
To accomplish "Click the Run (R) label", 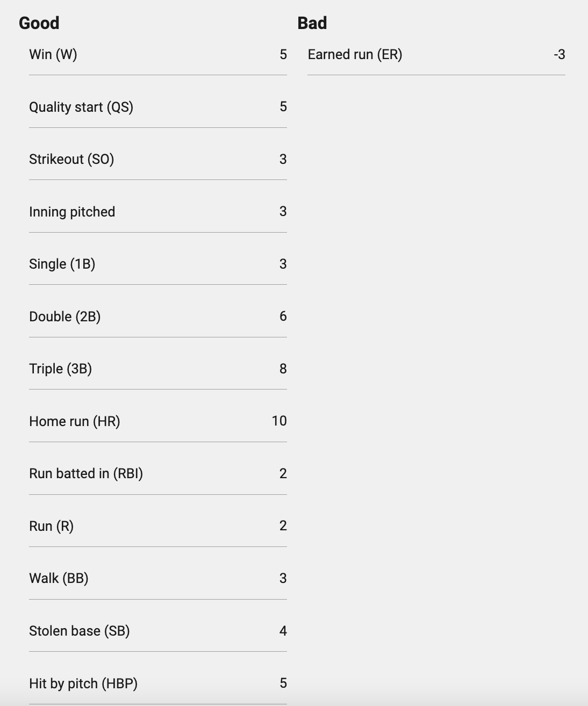I will click(x=52, y=526).
